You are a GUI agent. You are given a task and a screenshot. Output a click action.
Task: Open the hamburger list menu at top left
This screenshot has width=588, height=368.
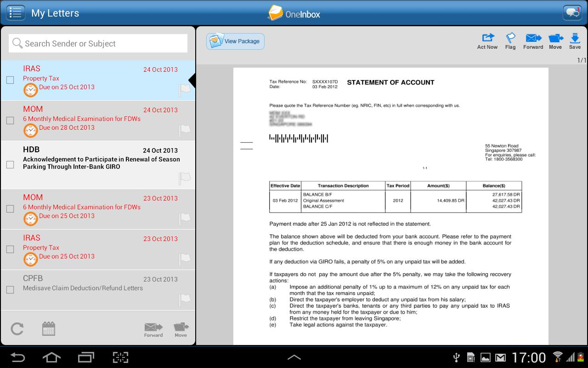pyautogui.click(x=16, y=12)
